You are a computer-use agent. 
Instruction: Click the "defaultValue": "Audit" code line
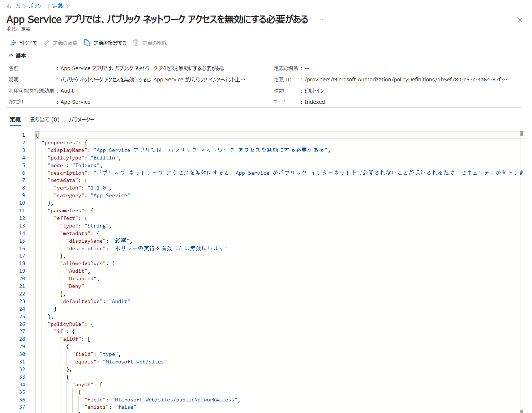95,301
